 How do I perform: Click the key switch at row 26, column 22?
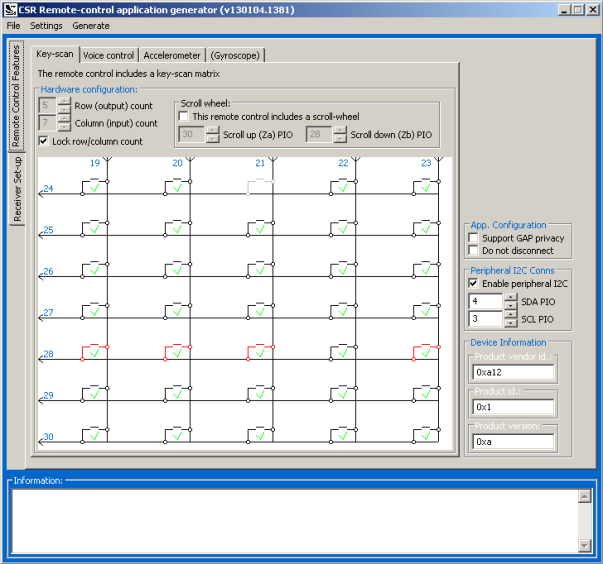(x=342, y=267)
